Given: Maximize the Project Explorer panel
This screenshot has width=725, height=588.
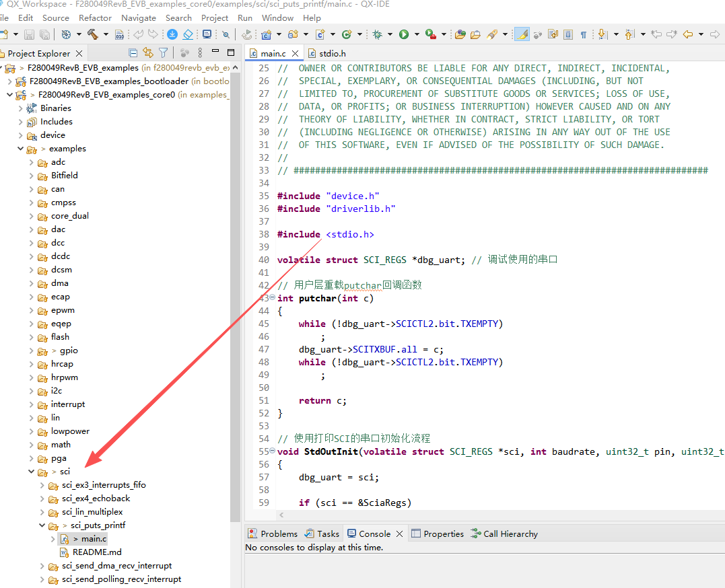Looking at the screenshot, I should (231, 52).
